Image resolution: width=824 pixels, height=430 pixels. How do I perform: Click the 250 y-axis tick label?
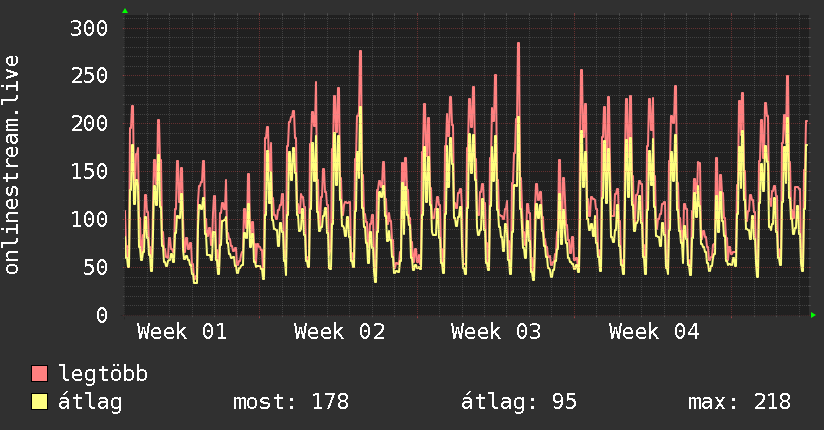(89, 76)
